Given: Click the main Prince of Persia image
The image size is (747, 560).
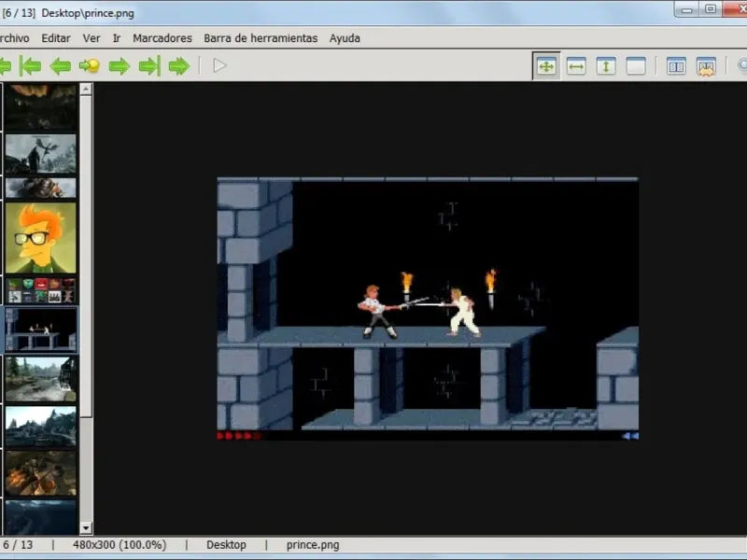Looking at the screenshot, I should pyautogui.click(x=428, y=309).
